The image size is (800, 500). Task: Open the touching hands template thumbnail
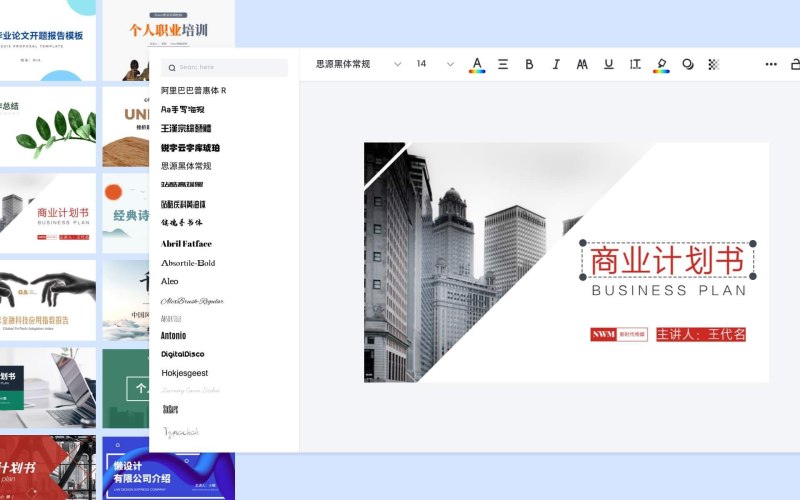[48, 300]
